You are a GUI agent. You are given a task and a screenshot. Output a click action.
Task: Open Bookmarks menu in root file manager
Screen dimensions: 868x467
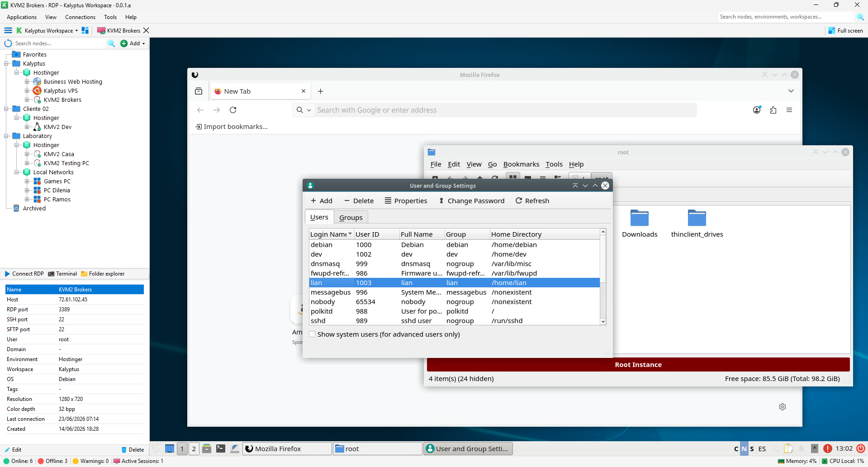pos(521,164)
